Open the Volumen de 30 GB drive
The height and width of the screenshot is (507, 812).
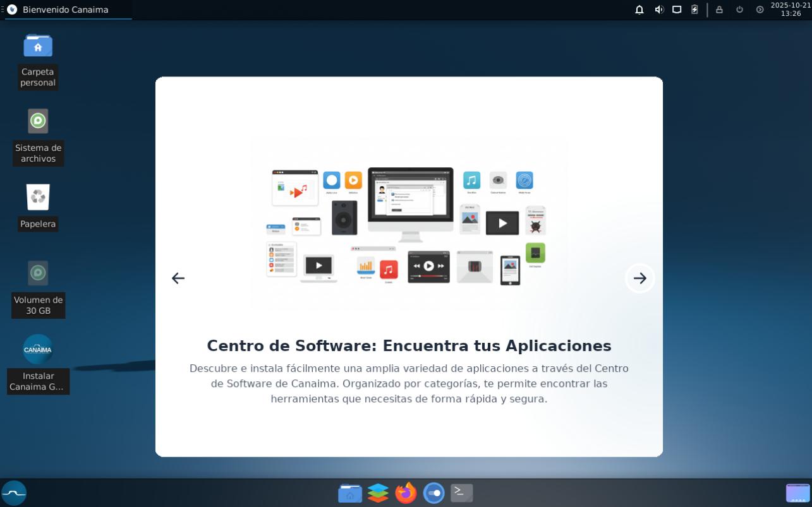tap(38, 273)
